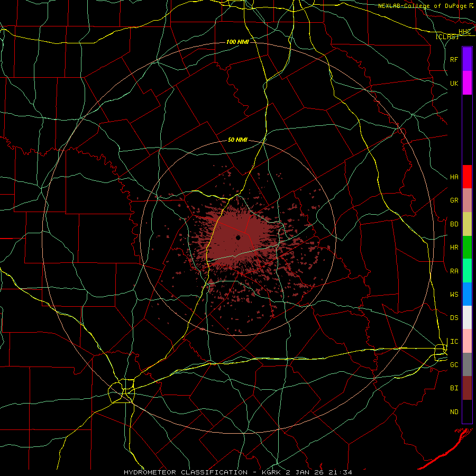Click the GR salmon legend color block
Image resolution: width=476 pixels, height=476 pixels.
coord(467,200)
